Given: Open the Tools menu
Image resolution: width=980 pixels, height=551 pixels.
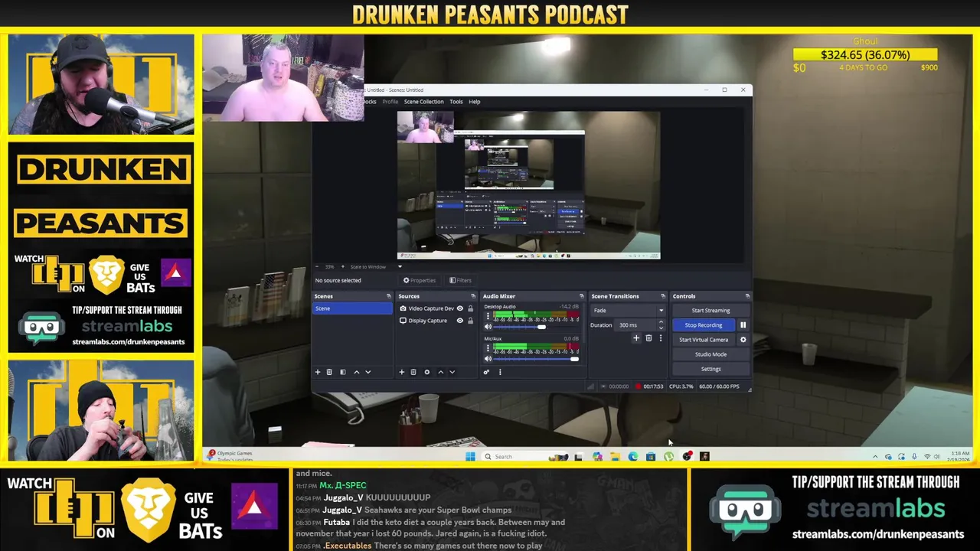Looking at the screenshot, I should pyautogui.click(x=456, y=102).
